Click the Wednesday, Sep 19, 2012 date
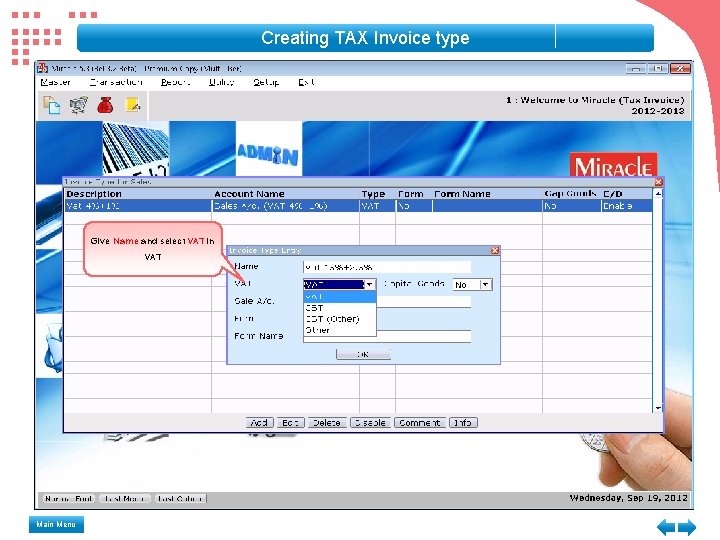Image resolution: width=720 pixels, height=540 pixels. click(x=629, y=498)
